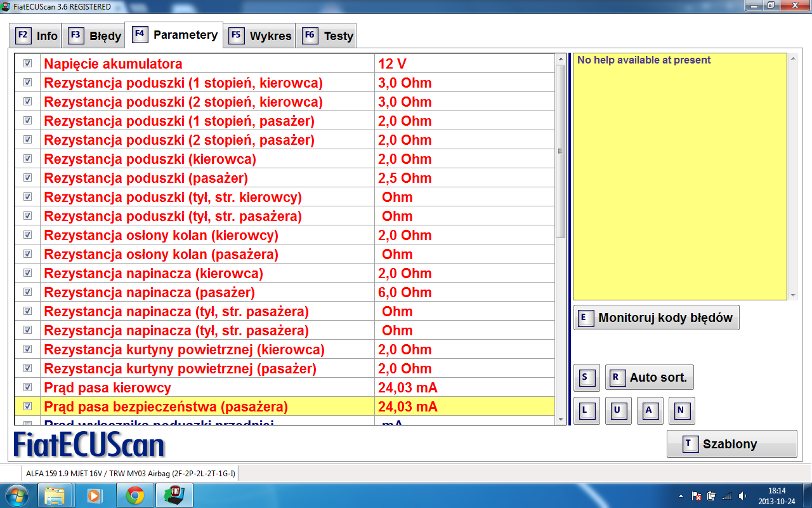
Task: Click the U shortcut button
Action: (618, 410)
